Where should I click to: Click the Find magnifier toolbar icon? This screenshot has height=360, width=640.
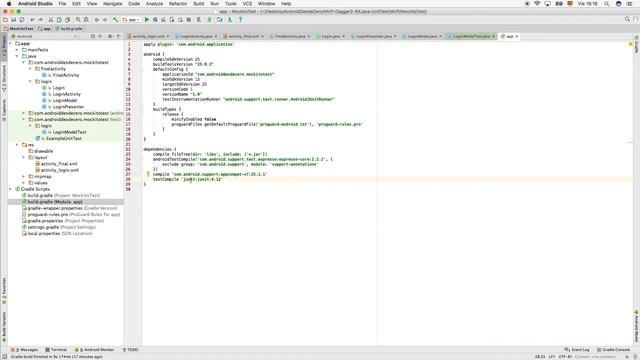[78, 20]
